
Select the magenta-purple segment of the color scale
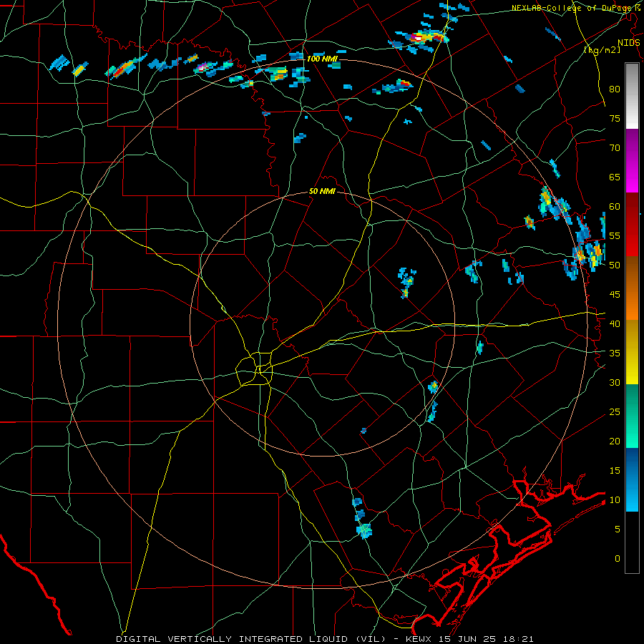(632, 161)
